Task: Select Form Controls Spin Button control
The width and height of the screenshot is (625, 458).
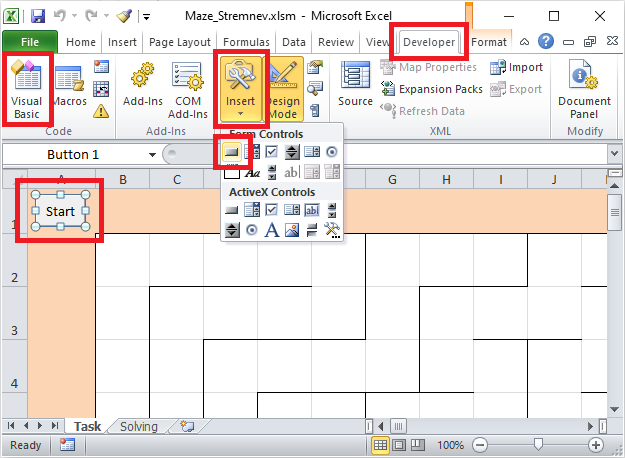Action: tap(292, 152)
